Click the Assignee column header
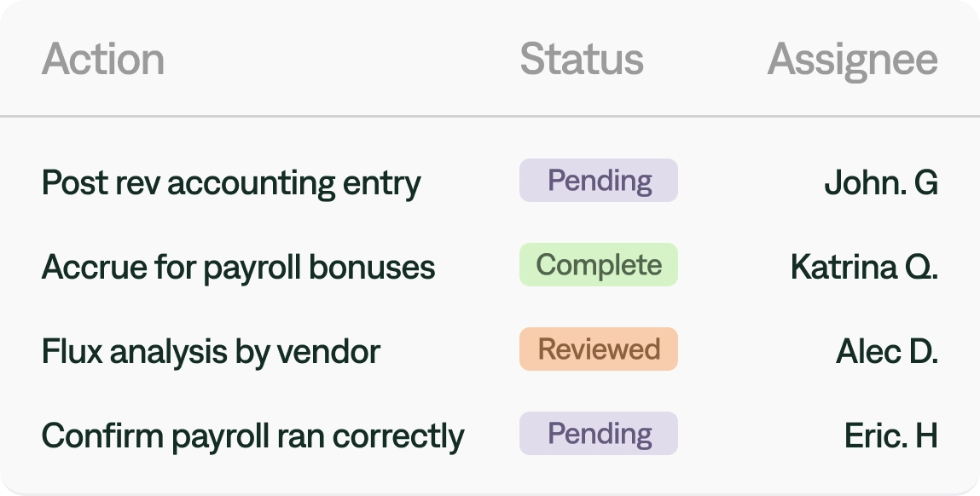 853,61
